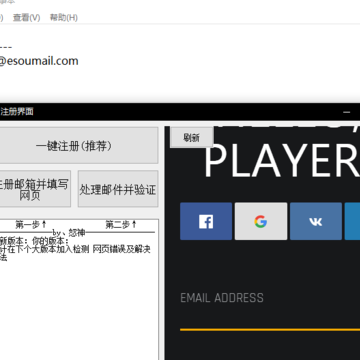360x360 pixels.
Task: Click the 第二步↑ label in the log
Action: point(121,225)
